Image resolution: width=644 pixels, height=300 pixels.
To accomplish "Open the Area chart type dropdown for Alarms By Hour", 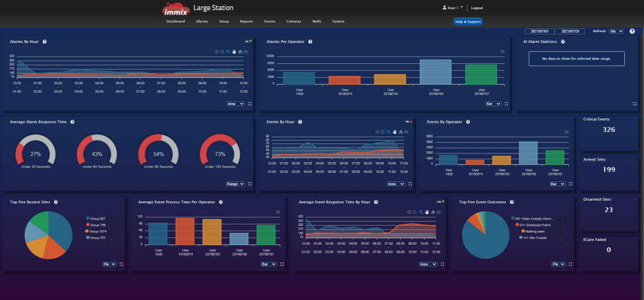I will 236,104.
